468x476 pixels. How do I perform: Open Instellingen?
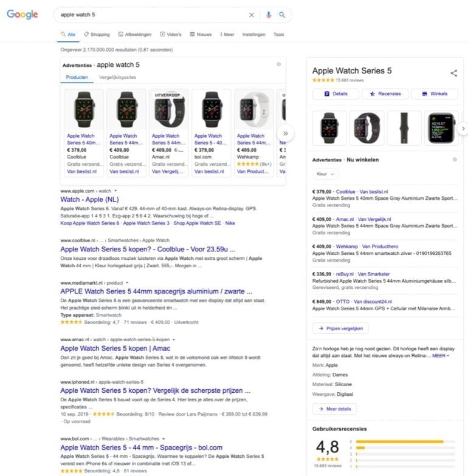point(254,34)
